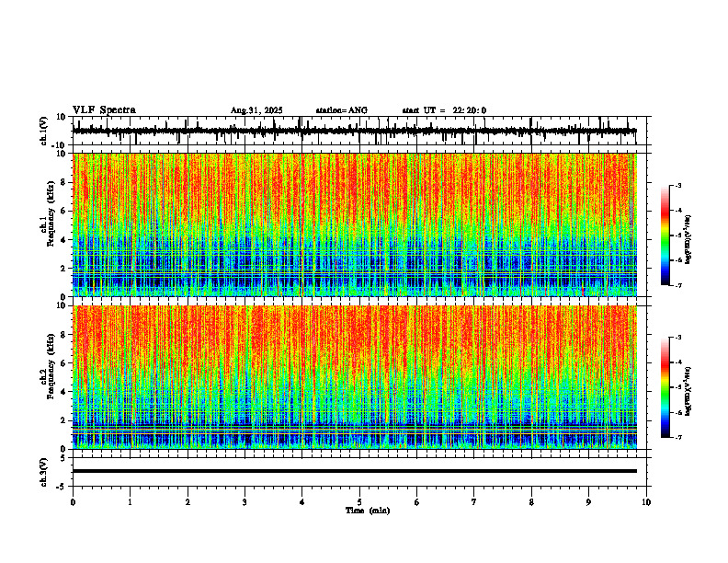This screenshot has width=728, height=563.
Task: Click the "6" kHz tick of ch.1 spectrogram
Action: tap(64, 211)
